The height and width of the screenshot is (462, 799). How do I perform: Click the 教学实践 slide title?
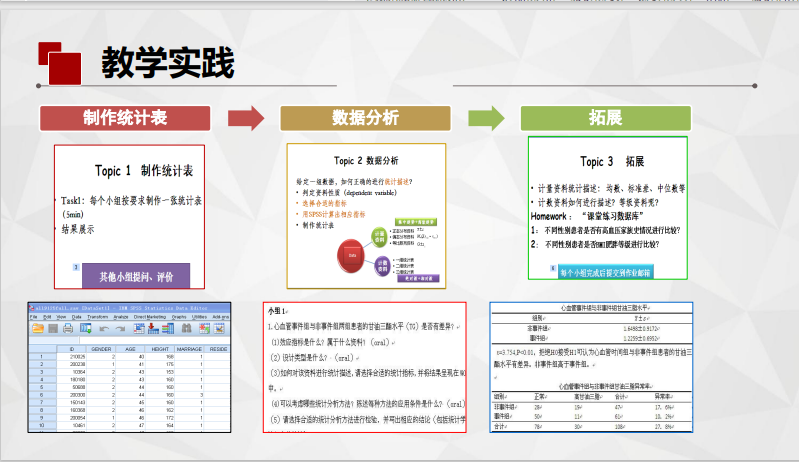(x=168, y=63)
